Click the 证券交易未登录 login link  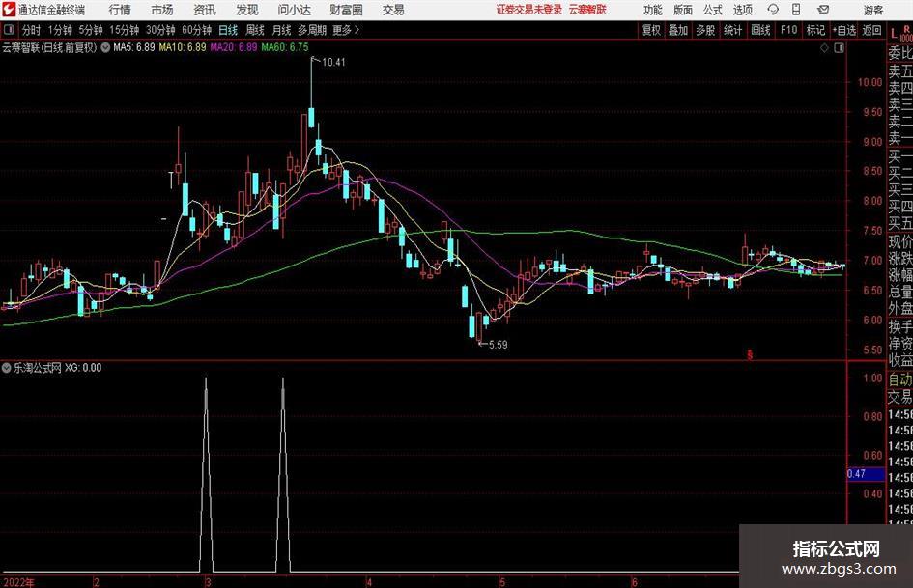click(x=529, y=10)
